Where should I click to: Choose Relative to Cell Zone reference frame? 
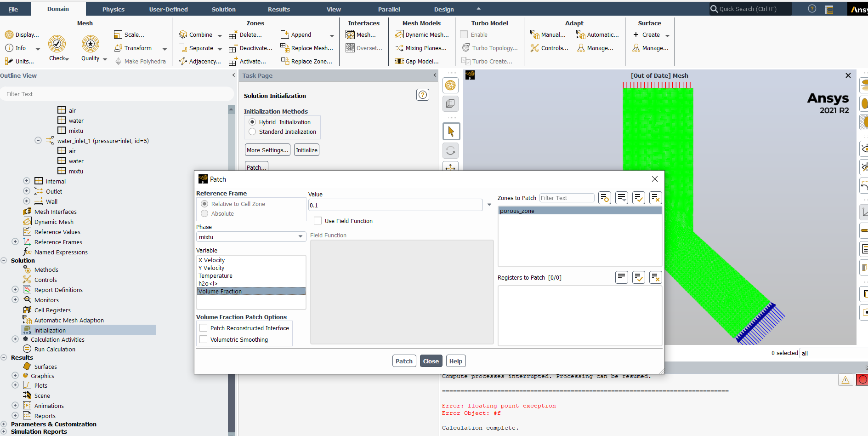(204, 204)
